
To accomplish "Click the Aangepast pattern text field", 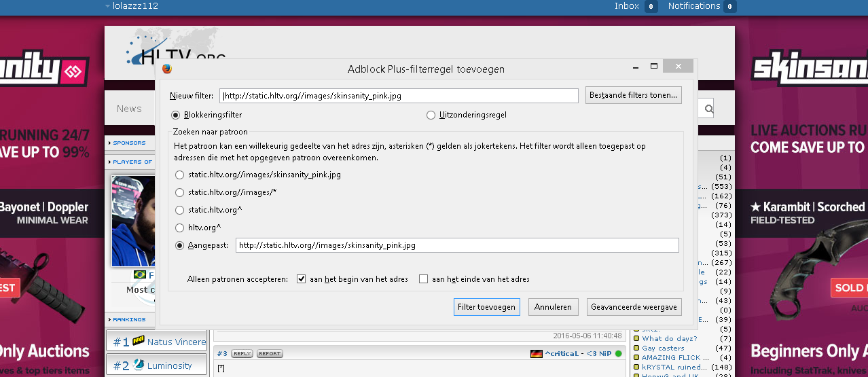I will 457,245.
